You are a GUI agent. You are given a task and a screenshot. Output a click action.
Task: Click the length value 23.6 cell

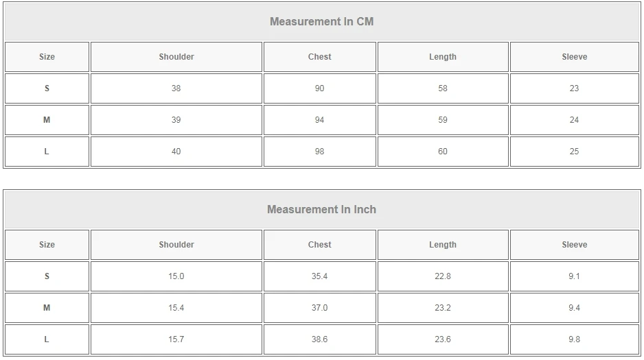(x=443, y=339)
